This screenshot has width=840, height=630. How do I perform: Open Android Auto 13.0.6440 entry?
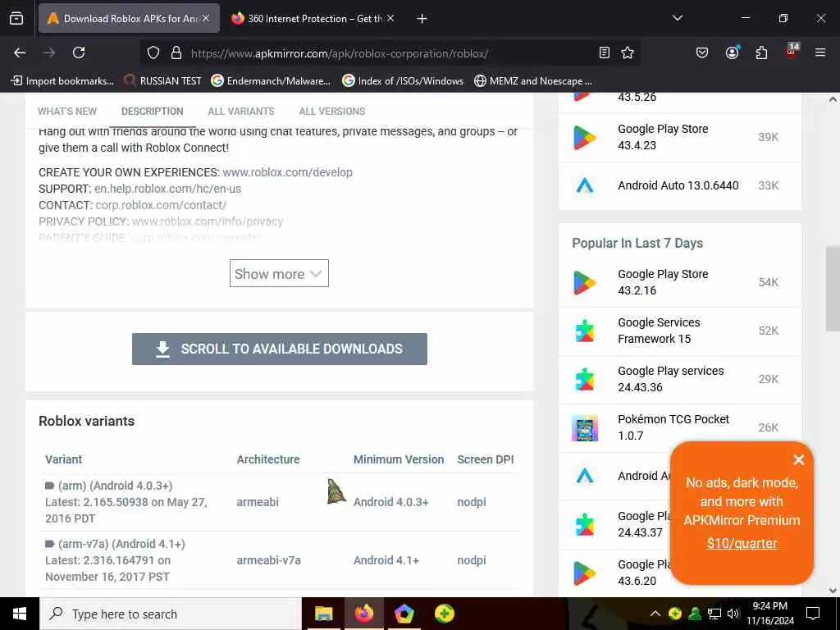678,185
